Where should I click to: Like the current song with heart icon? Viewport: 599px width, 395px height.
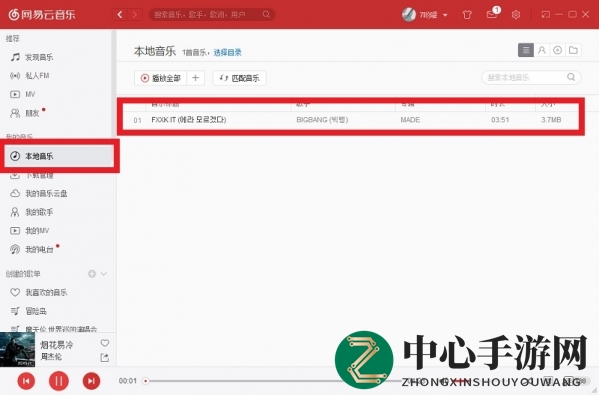point(105,343)
